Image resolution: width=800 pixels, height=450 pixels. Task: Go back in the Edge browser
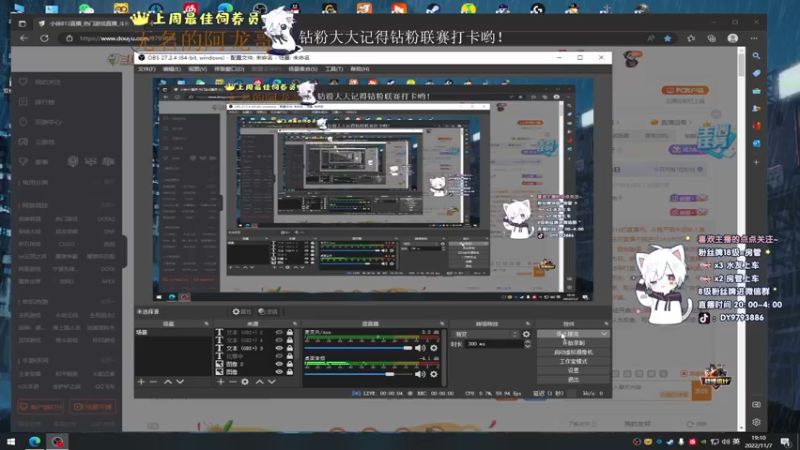point(24,38)
